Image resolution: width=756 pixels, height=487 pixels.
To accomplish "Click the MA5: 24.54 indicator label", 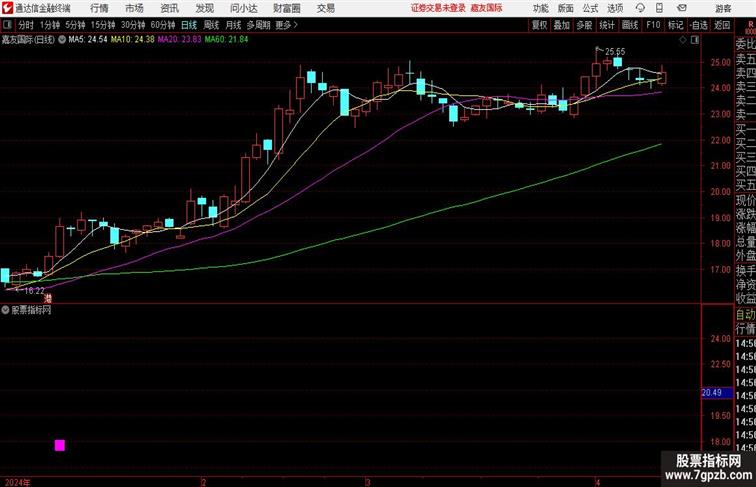I will [88, 40].
